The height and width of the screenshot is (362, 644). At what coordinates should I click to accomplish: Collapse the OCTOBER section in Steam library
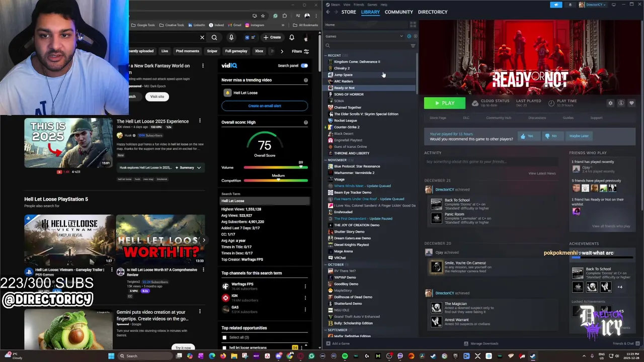tap(326, 264)
